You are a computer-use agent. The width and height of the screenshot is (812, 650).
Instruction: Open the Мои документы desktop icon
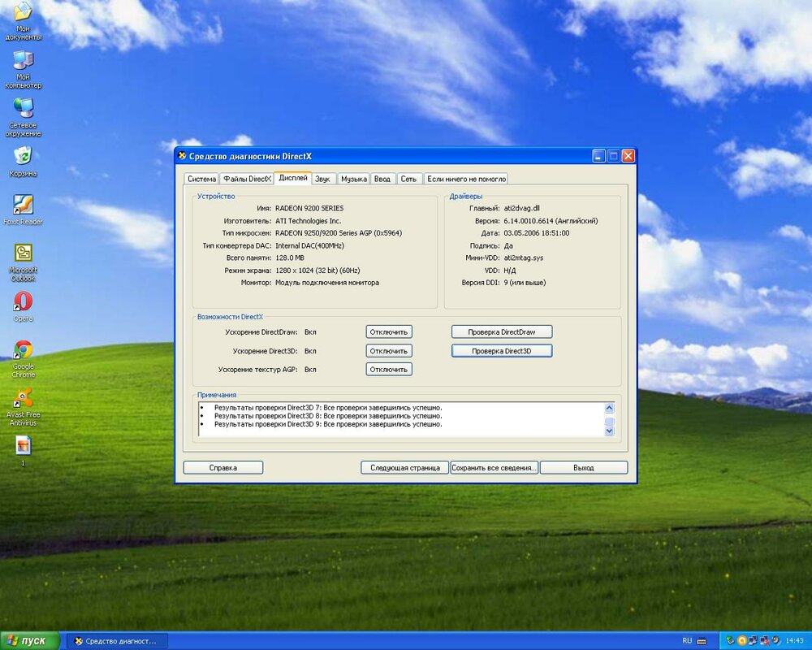(x=23, y=21)
